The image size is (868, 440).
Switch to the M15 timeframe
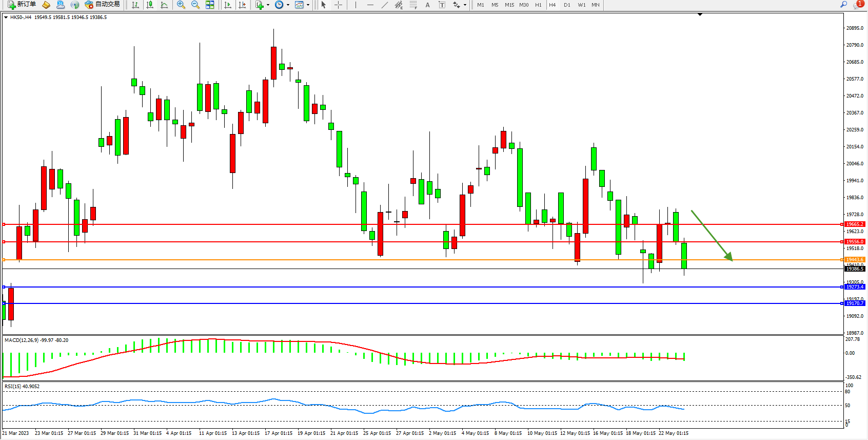click(509, 5)
